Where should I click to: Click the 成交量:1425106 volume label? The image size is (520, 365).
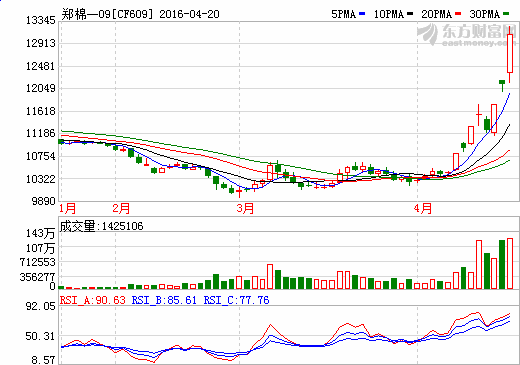click(101, 226)
